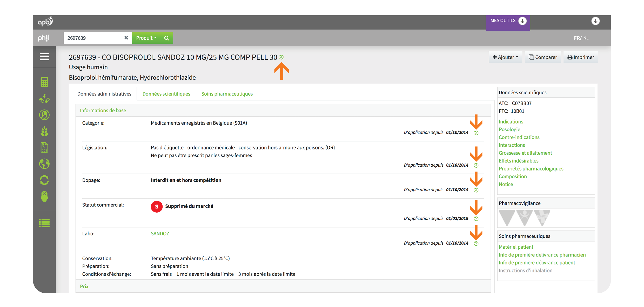
Task: Show history for the Catégorie row
Action: [476, 133]
